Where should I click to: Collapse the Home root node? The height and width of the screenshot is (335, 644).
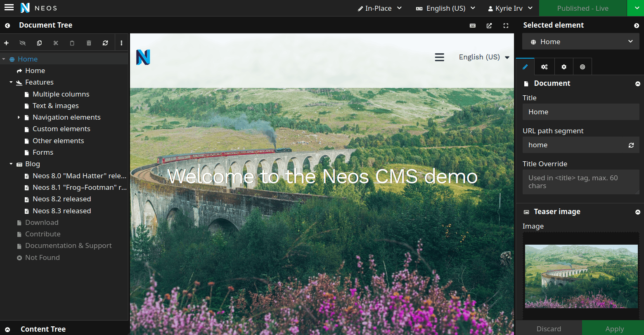[4, 59]
